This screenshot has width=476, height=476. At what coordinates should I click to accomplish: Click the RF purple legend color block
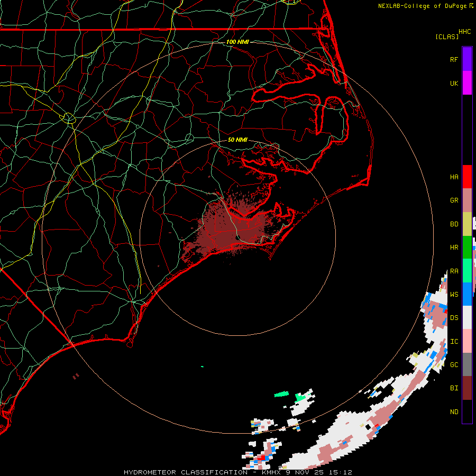coord(467,59)
